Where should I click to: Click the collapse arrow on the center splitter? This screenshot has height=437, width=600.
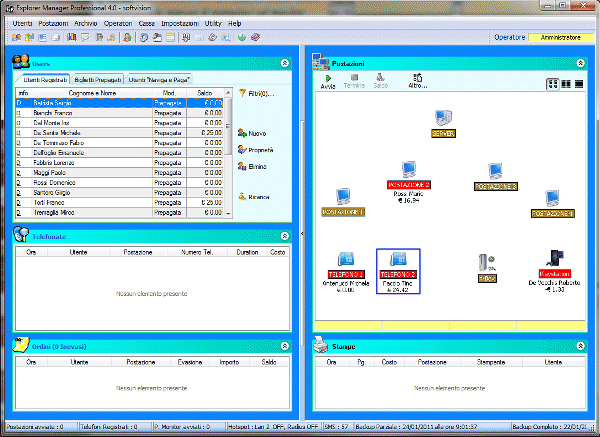pyautogui.click(x=302, y=233)
